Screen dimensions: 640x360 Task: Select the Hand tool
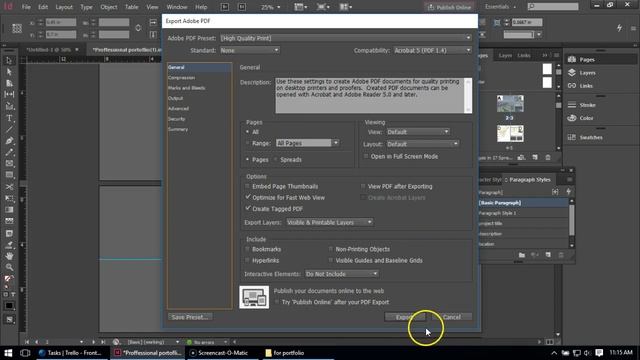pos(9,256)
